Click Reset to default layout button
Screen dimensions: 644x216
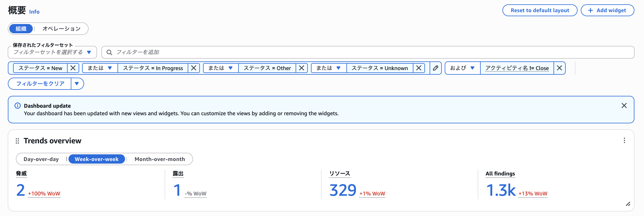coord(540,10)
